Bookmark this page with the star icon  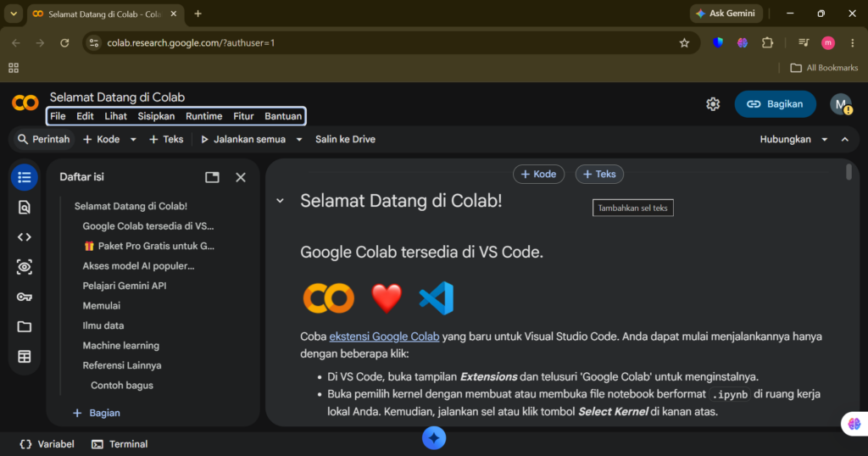click(684, 42)
